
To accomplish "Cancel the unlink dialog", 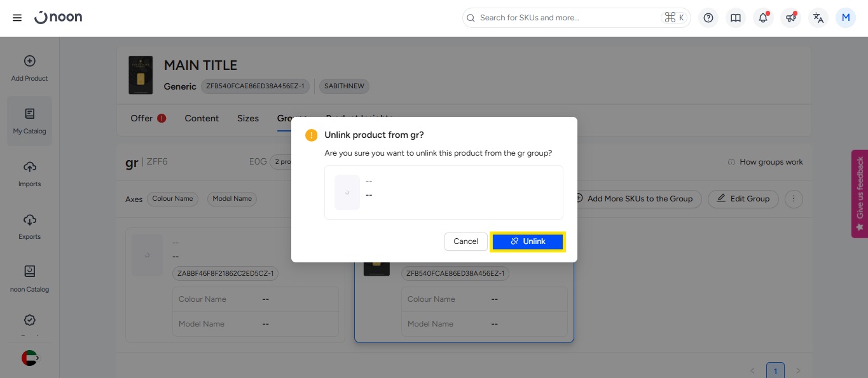I will 465,241.
